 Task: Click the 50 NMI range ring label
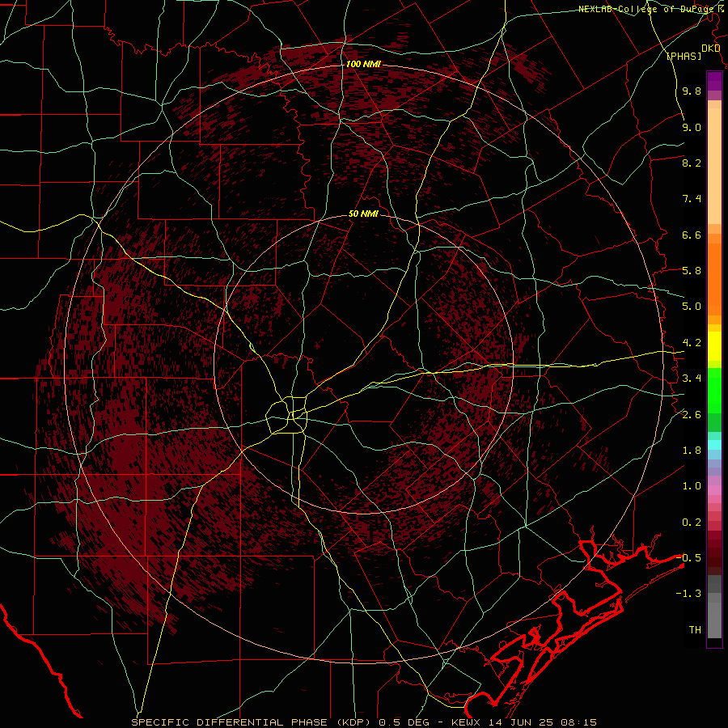[x=363, y=214]
